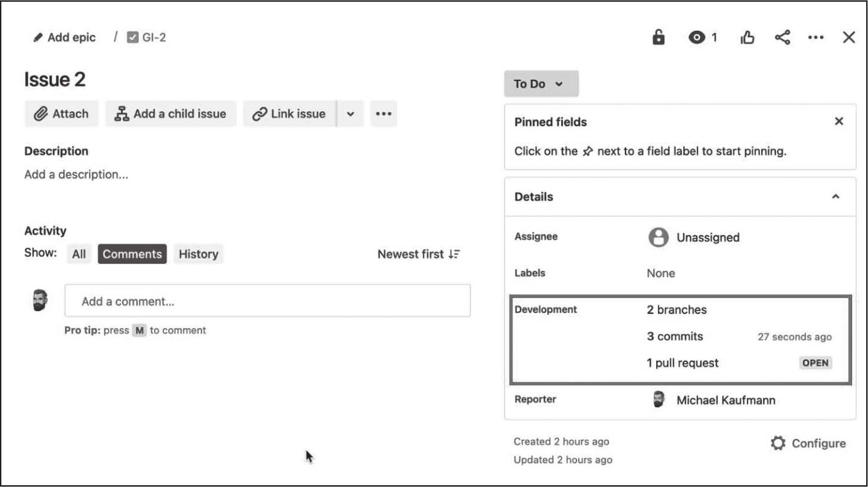Add a child issue

click(x=171, y=114)
